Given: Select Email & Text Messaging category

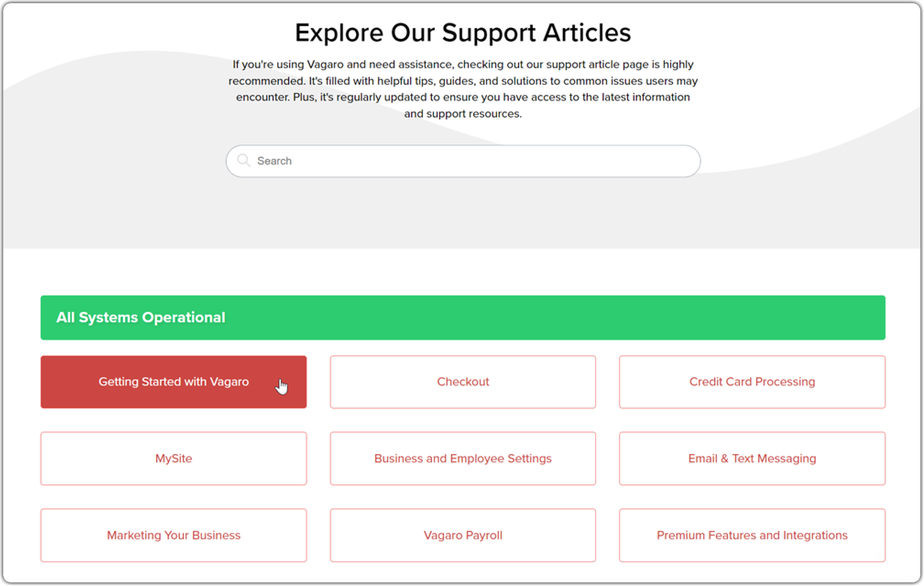Looking at the screenshot, I should (x=752, y=458).
